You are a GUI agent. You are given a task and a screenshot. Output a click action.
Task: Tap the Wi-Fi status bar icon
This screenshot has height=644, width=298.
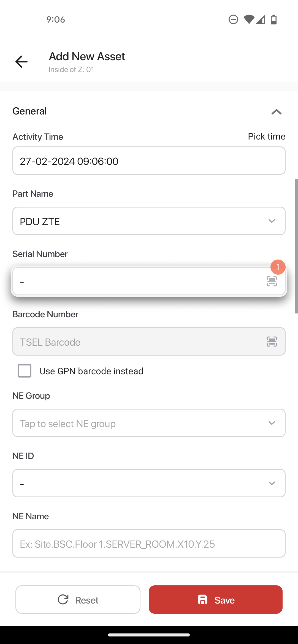(x=249, y=20)
